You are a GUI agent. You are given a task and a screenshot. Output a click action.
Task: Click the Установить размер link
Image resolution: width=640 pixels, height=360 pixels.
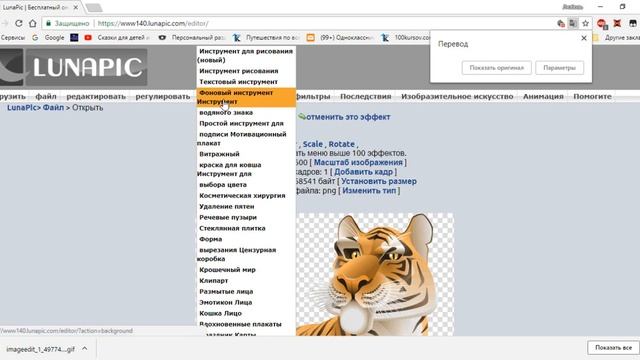[x=379, y=181]
